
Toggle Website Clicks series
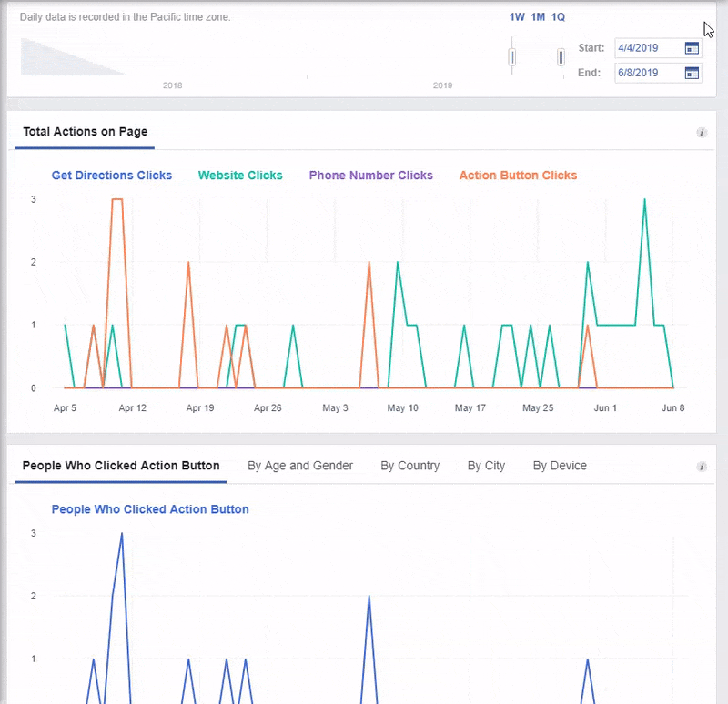coord(240,176)
